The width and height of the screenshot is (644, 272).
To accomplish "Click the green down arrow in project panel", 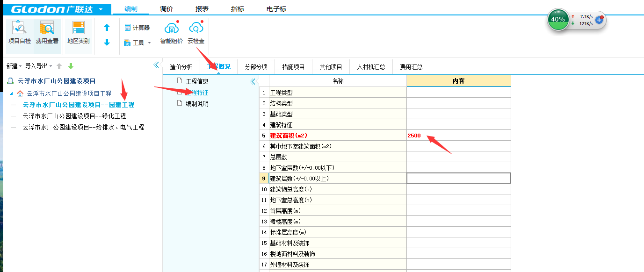I will [71, 66].
